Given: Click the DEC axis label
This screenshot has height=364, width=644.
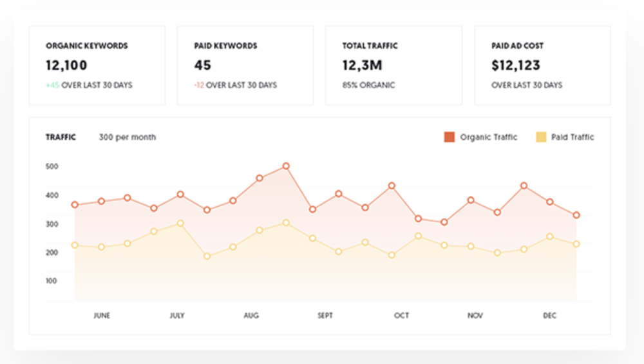Looking at the screenshot, I should pos(549,316).
